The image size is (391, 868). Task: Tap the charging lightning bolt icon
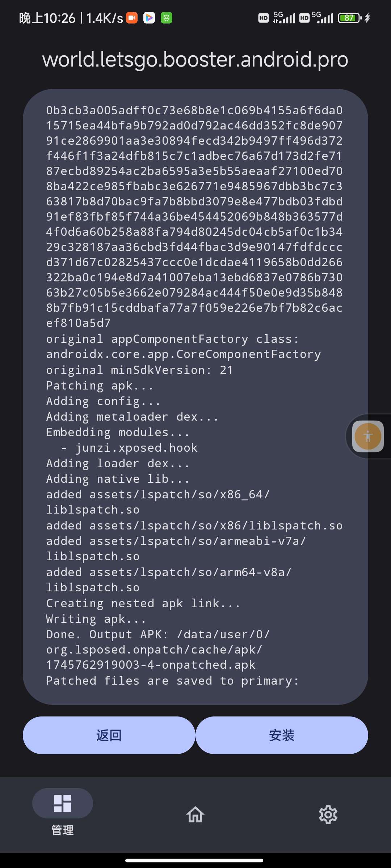point(367,18)
